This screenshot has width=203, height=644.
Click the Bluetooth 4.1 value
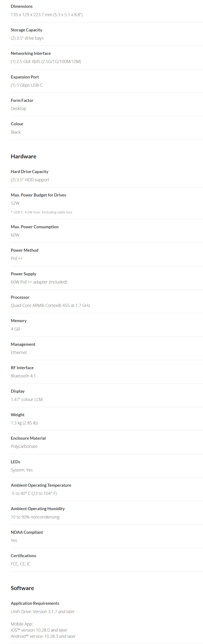[23, 376]
